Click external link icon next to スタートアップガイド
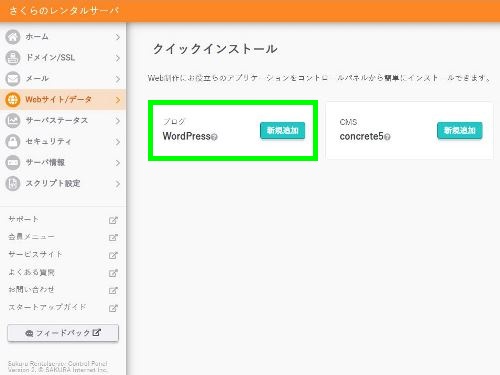 point(113,308)
